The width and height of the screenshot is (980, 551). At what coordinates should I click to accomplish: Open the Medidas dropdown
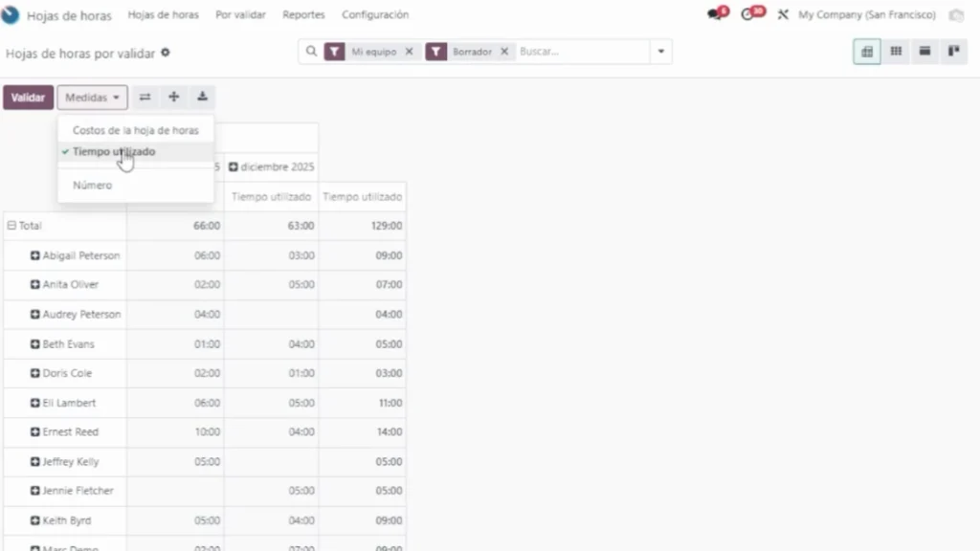(92, 98)
